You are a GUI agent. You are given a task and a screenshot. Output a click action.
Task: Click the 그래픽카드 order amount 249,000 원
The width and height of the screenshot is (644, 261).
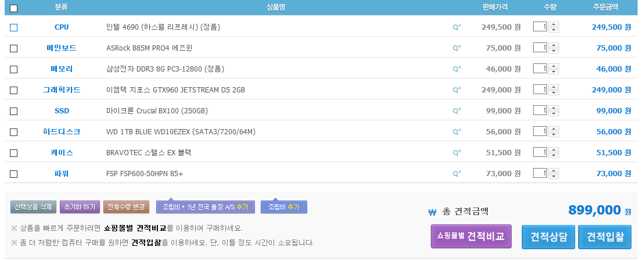[x=611, y=90]
